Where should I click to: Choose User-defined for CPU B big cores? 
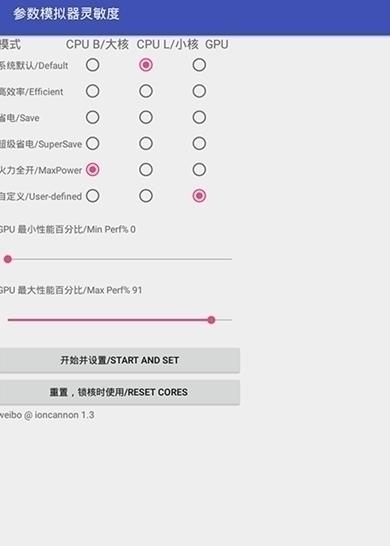click(93, 196)
